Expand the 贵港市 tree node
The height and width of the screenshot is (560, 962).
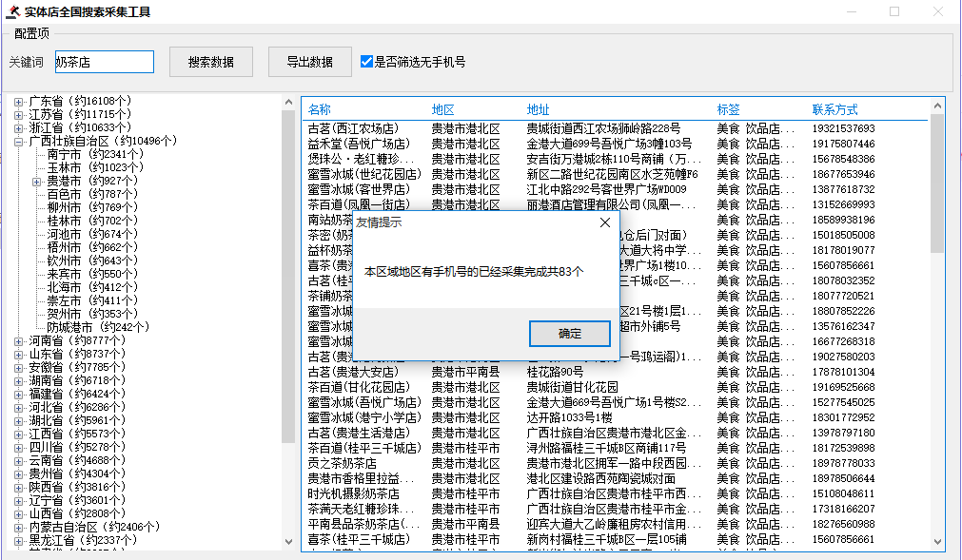point(37,181)
